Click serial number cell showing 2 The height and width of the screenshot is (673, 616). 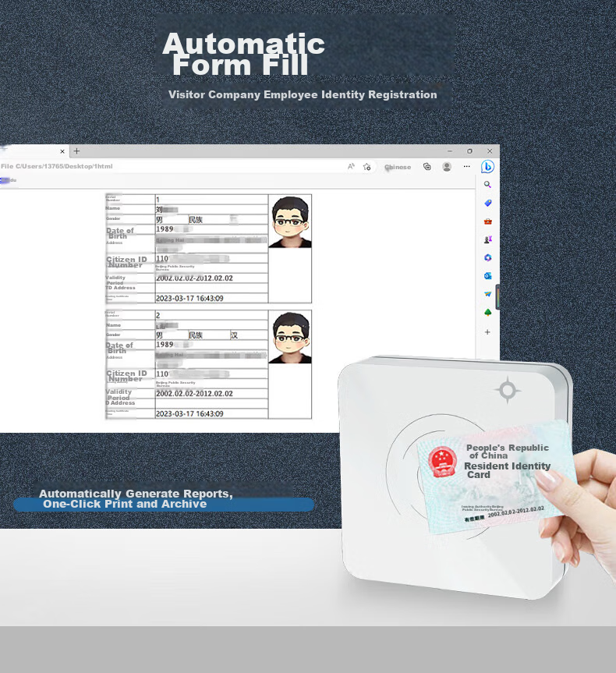(211, 315)
